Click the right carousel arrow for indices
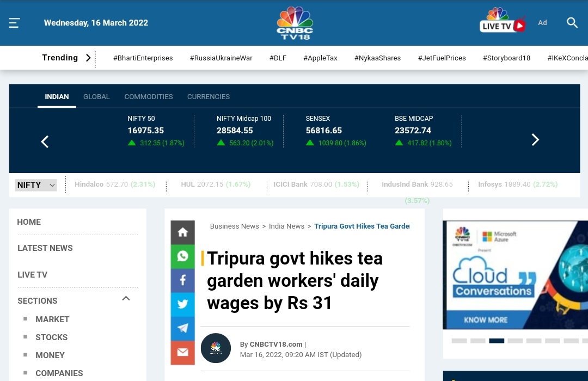 tap(535, 140)
